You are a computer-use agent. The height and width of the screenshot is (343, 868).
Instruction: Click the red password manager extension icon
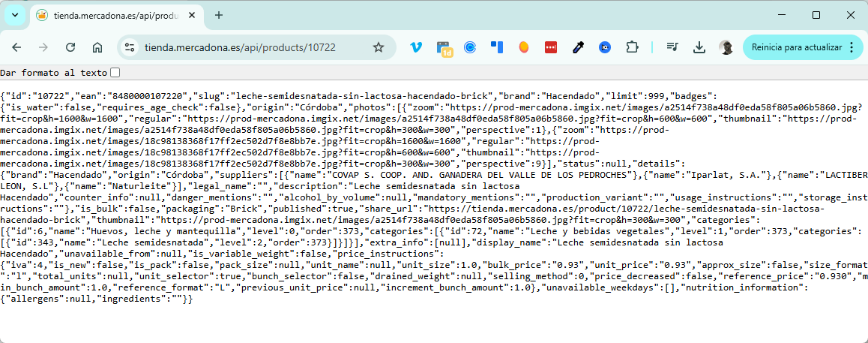tap(551, 47)
